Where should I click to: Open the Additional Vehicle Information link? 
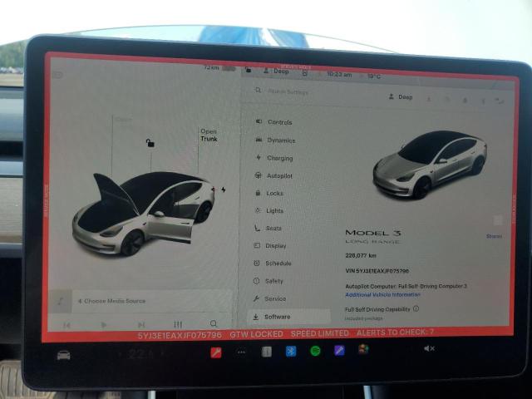click(382, 295)
